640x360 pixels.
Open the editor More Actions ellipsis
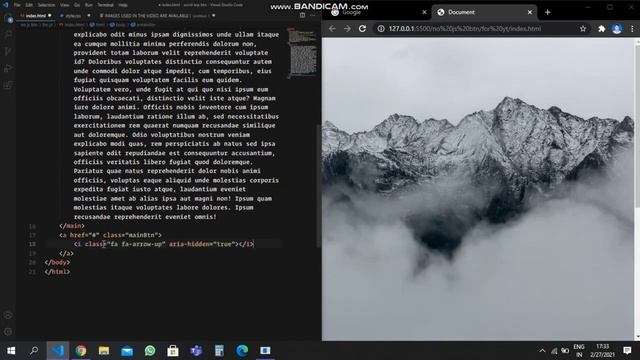click(313, 15)
